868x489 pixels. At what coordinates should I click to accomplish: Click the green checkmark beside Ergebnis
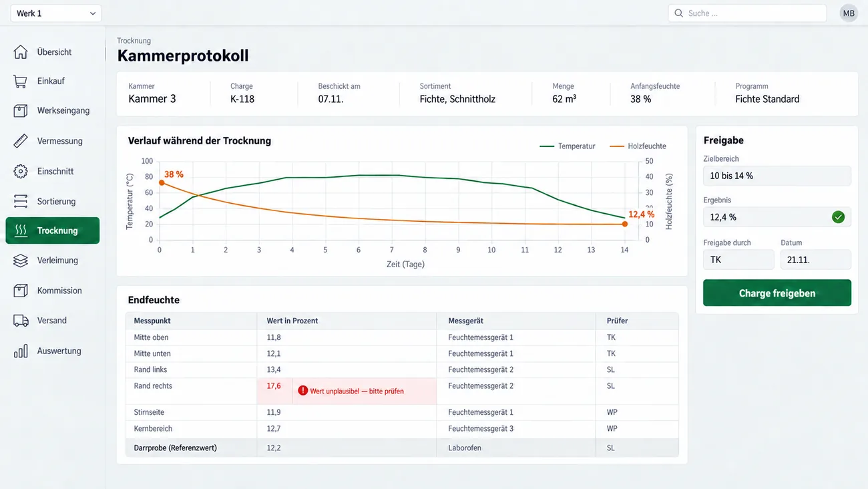point(838,217)
